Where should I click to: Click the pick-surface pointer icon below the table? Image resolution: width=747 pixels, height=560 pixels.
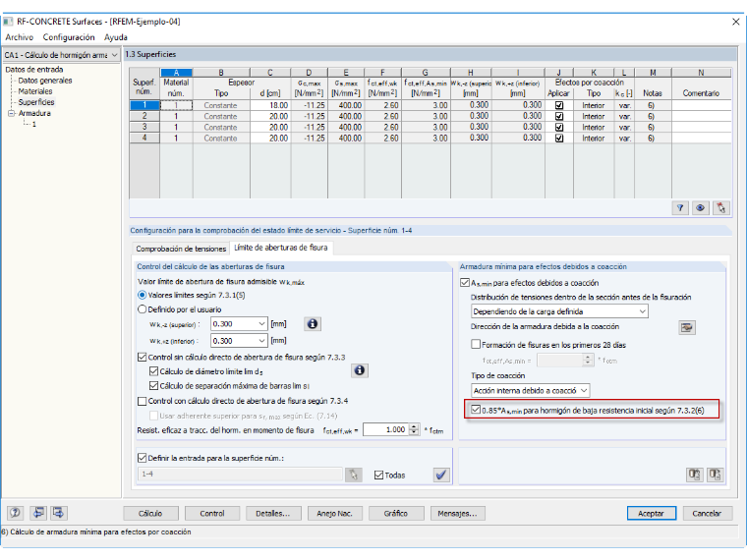(720, 207)
